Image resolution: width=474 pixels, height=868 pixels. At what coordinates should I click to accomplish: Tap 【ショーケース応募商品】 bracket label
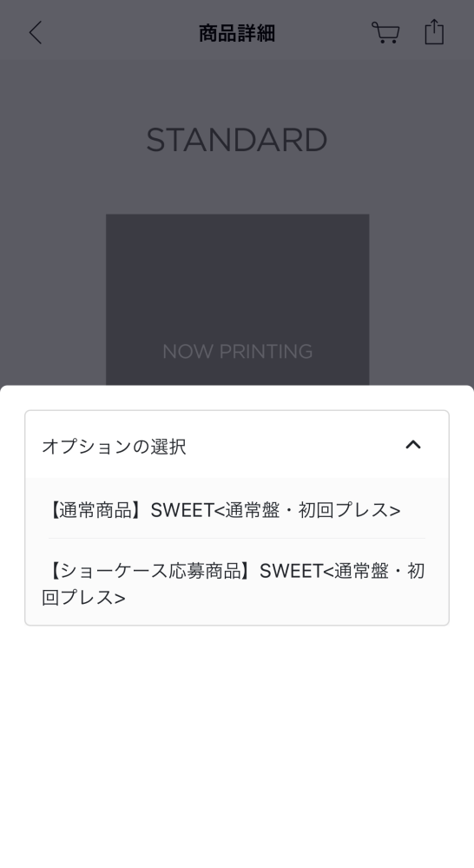point(150,571)
